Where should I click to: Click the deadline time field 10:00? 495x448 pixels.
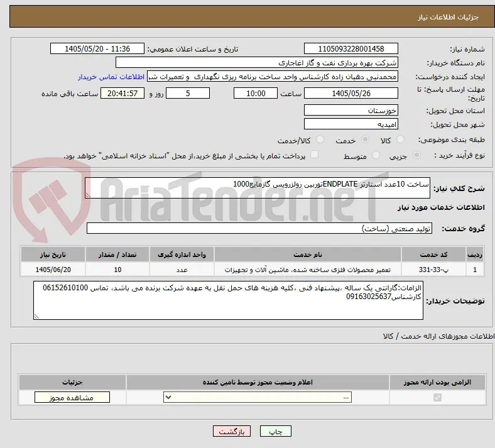(256, 94)
